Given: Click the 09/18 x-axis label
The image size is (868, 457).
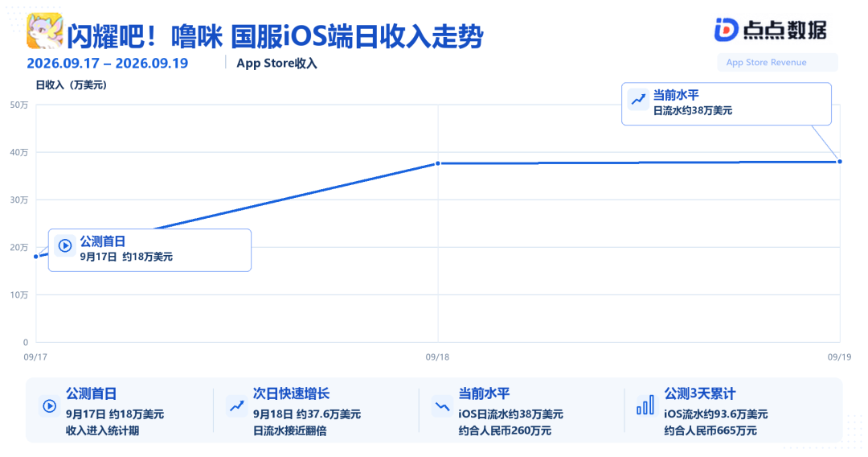Looking at the screenshot, I should (x=437, y=357).
